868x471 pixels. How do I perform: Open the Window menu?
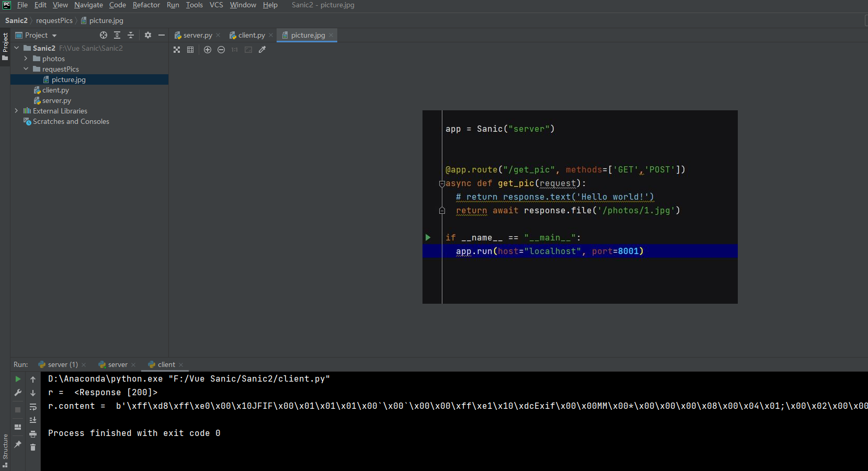[x=243, y=5]
